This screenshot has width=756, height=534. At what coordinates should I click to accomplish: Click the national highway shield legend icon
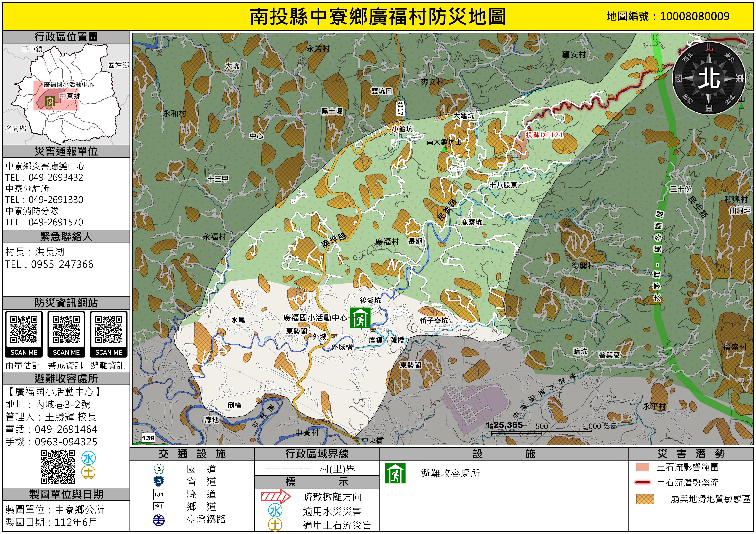tap(159, 469)
